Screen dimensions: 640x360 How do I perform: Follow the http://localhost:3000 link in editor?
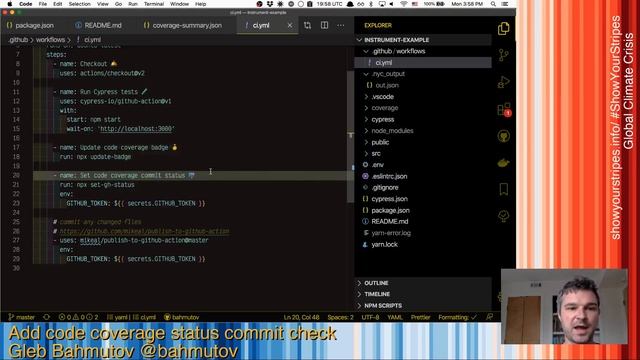136,129
